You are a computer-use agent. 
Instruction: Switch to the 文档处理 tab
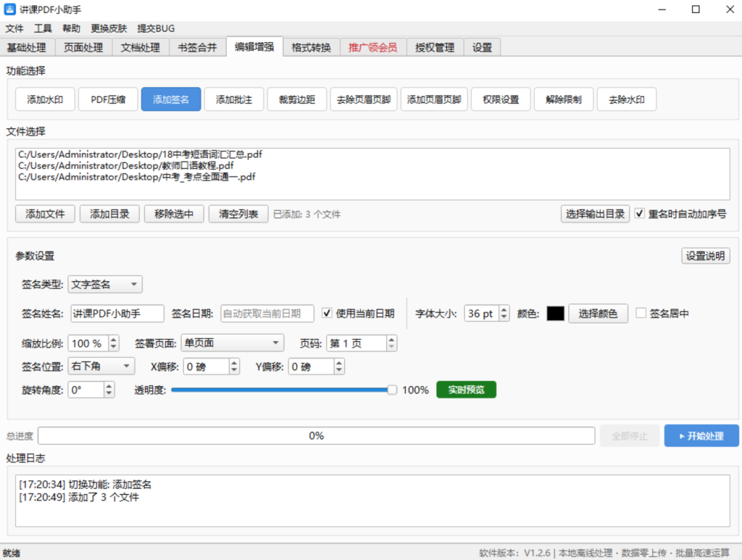[141, 47]
